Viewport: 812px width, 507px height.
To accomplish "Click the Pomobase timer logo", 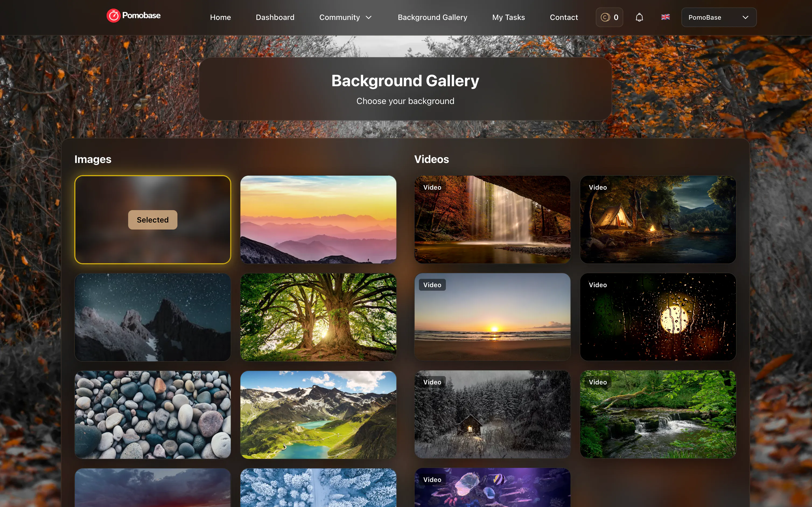I will point(133,16).
